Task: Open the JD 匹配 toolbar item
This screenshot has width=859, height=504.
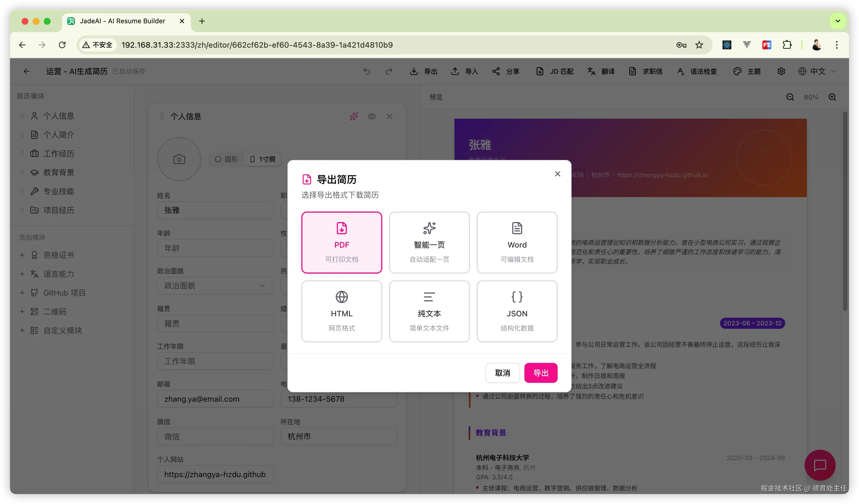Action: 555,71
